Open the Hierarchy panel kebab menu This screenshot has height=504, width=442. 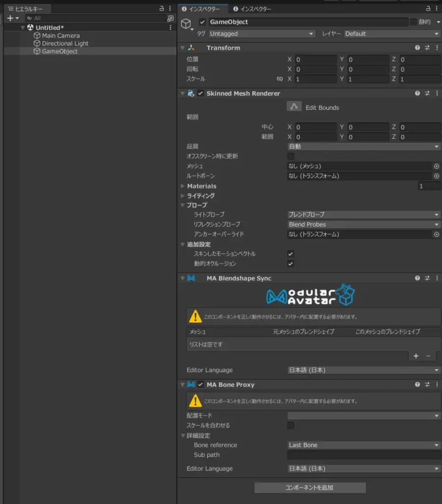click(x=170, y=9)
